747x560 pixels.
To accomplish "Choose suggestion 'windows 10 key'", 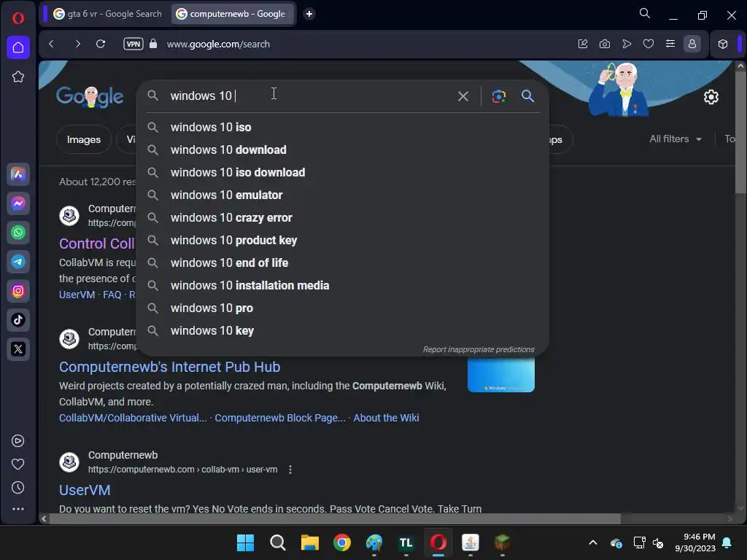I will 343,331.
